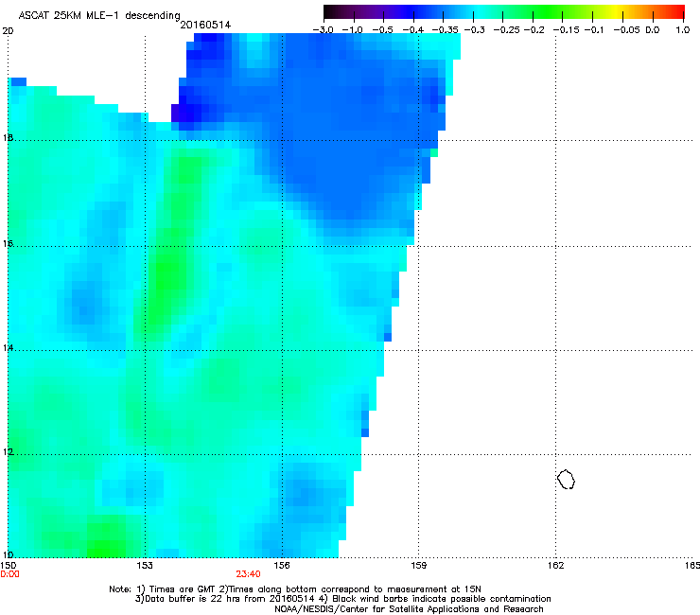Click the longitude label 156
The image size is (700, 615).
tap(282, 566)
